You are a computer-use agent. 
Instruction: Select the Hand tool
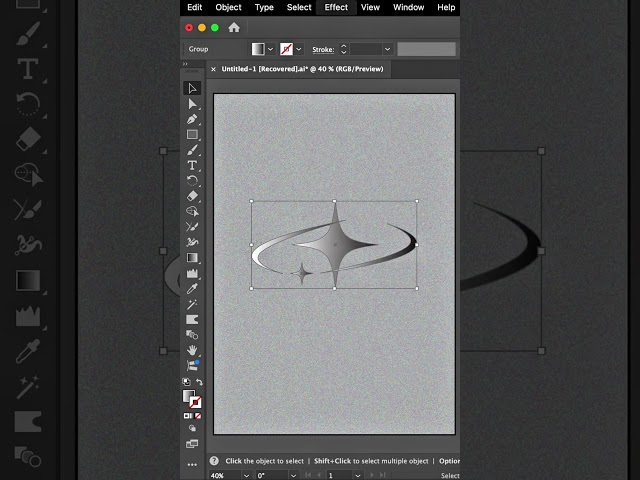(192, 350)
